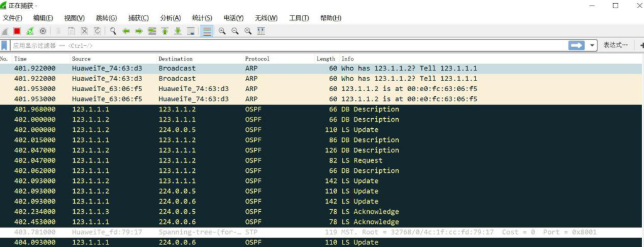Click the start capture shark fin icon

coord(4,31)
